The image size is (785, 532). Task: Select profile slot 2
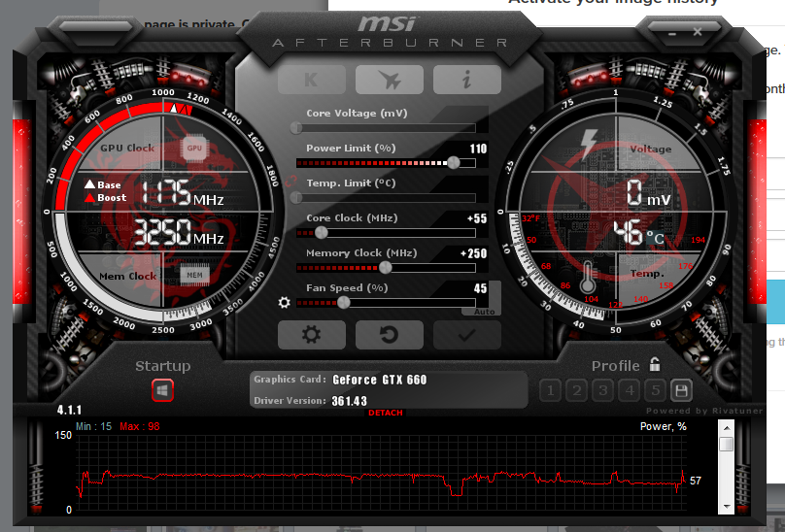tap(577, 390)
